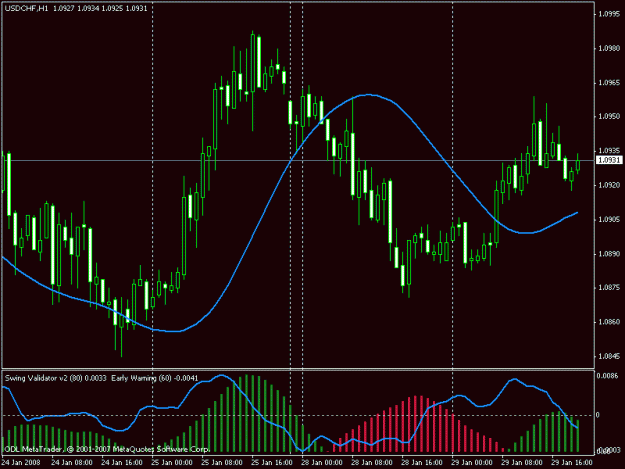Click the 25 Jan 08:00 time label
This screenshot has width=625, height=469.
click(x=222, y=463)
